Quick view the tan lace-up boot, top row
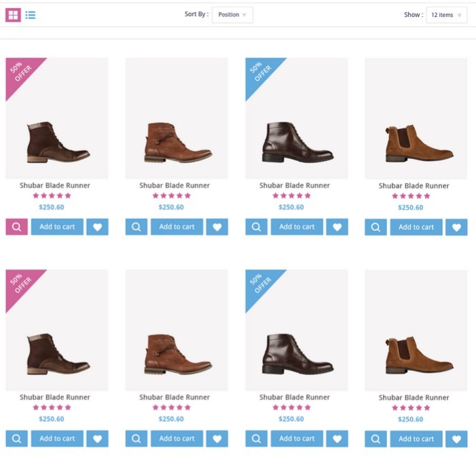The image size is (476, 462). [136, 227]
